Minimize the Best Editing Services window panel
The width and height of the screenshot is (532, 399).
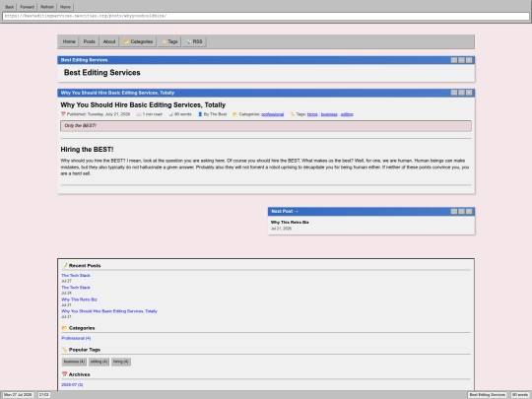(x=454, y=60)
